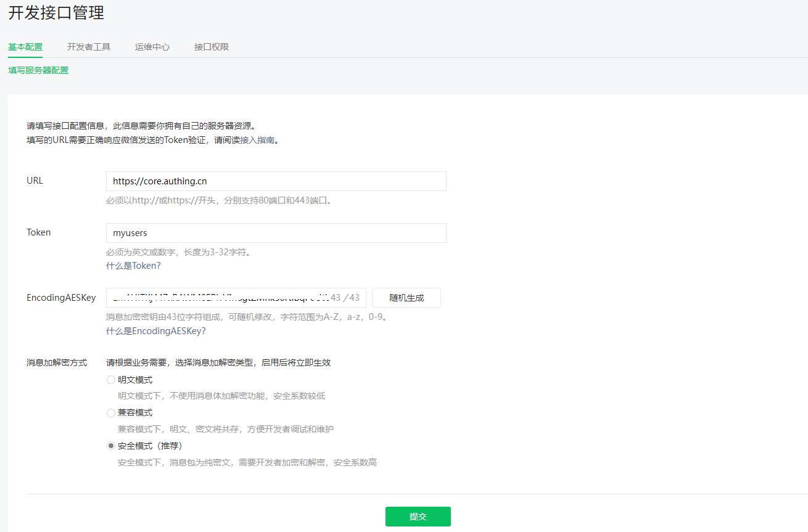Viewport: 808px width, 532px height.
Task: Select the 安全模式(推荐) radio button
Action: [x=111, y=446]
